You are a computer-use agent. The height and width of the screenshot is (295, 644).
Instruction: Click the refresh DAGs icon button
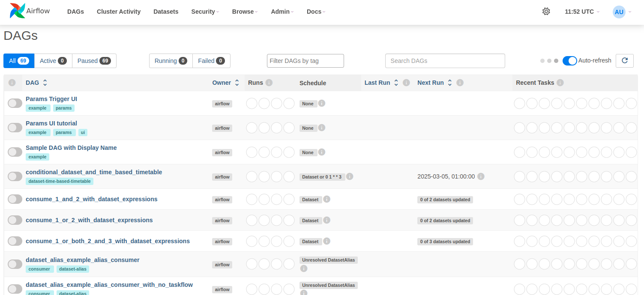624,61
